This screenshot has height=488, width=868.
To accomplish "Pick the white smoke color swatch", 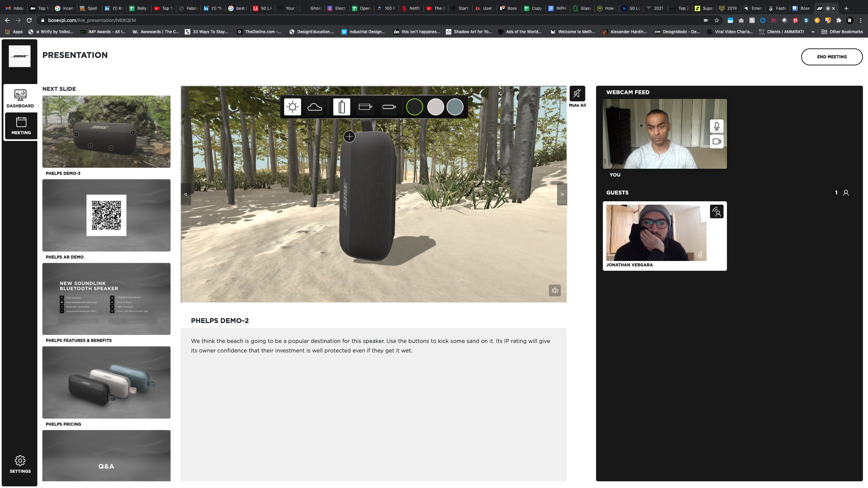I will (x=435, y=107).
